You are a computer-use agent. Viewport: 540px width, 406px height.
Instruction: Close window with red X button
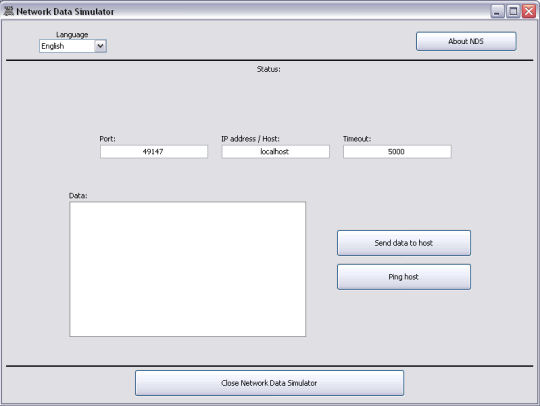(x=529, y=11)
